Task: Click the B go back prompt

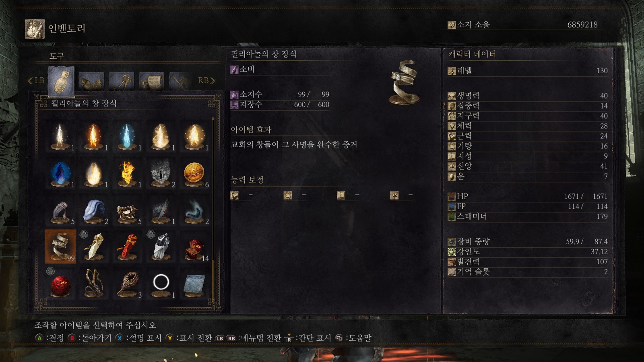Action: click(89, 338)
